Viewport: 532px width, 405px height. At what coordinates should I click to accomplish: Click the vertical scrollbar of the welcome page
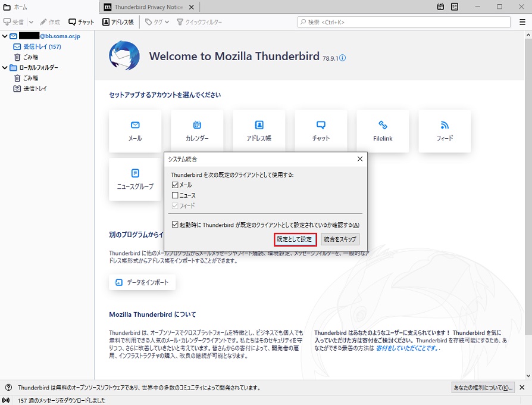tap(528, 186)
